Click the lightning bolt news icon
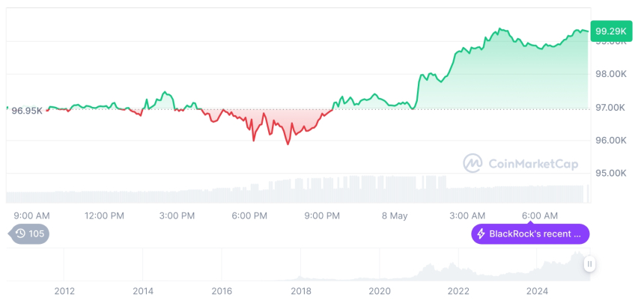The image size is (644, 300). point(481,234)
